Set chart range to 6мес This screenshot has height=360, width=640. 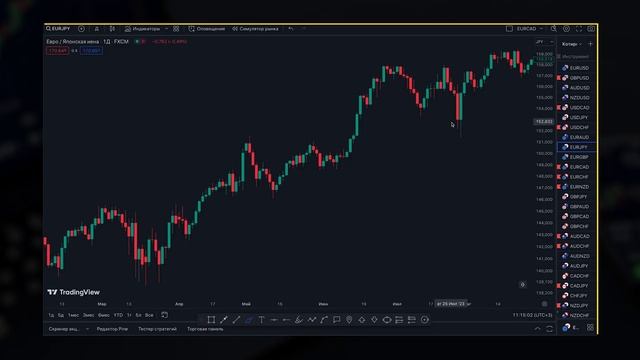click(x=104, y=315)
